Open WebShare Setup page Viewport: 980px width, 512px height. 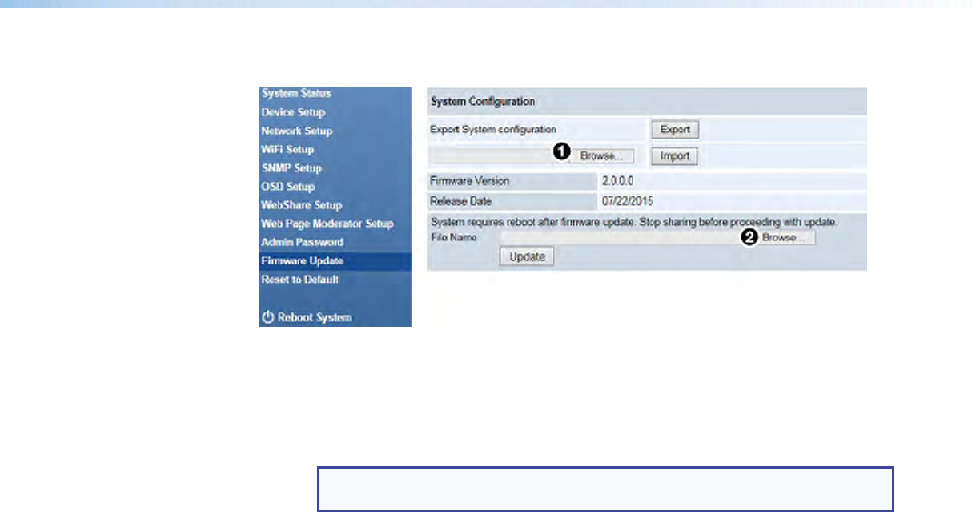(x=301, y=205)
